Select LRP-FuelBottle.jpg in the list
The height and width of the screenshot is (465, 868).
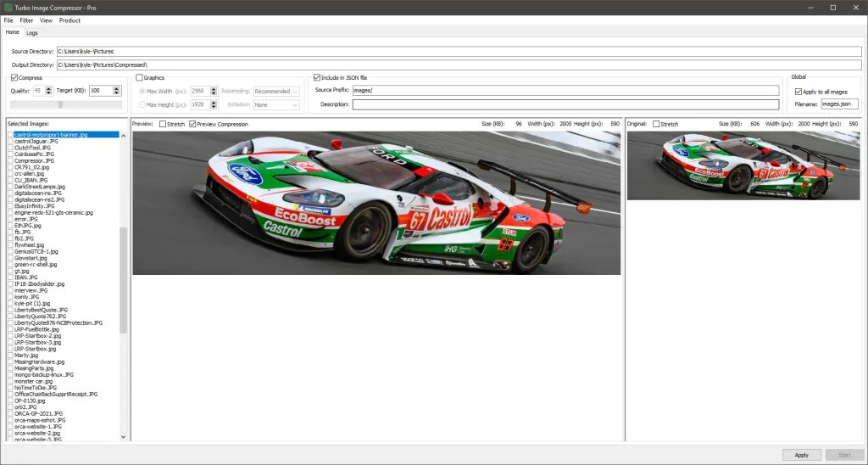[x=36, y=329]
